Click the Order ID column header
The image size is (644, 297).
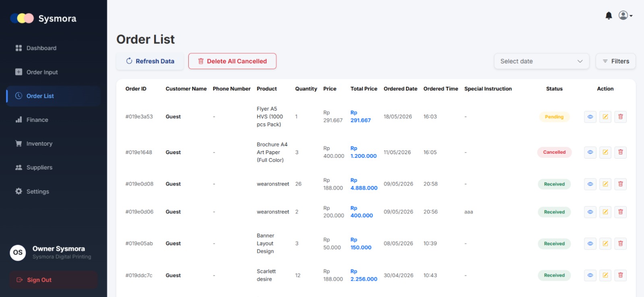point(136,89)
